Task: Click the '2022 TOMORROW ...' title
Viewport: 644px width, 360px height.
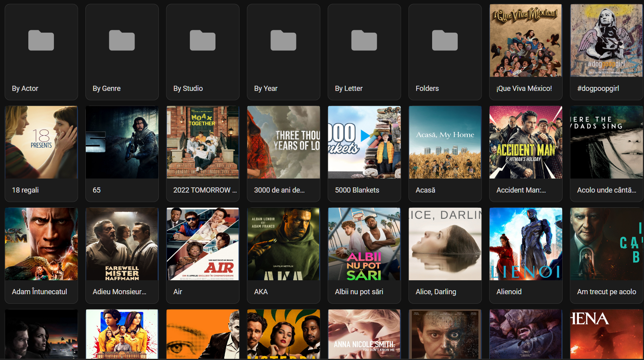Action: click(205, 190)
